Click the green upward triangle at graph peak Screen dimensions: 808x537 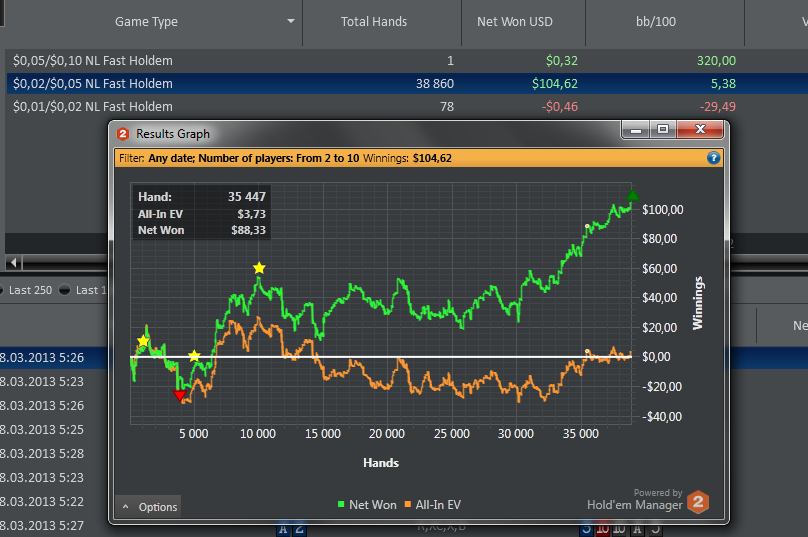click(631, 196)
